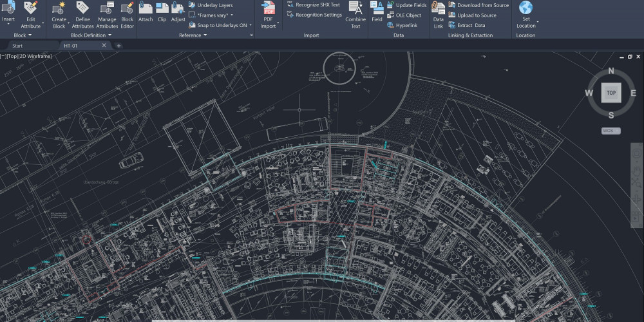Open Define Attributes
The width and height of the screenshot is (644, 322).
(82, 14)
